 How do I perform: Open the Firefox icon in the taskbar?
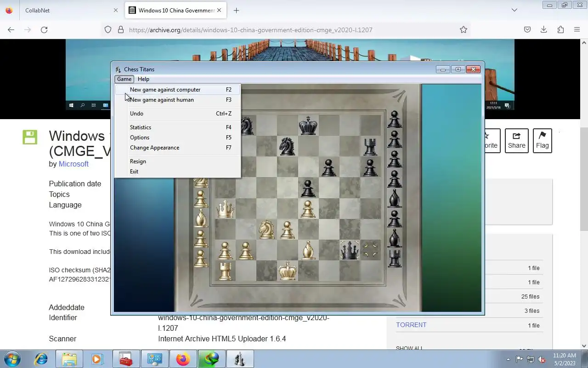[183, 359]
